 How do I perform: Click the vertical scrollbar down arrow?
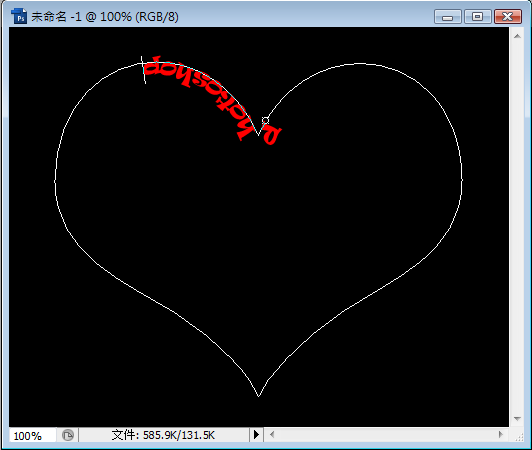(x=517, y=419)
